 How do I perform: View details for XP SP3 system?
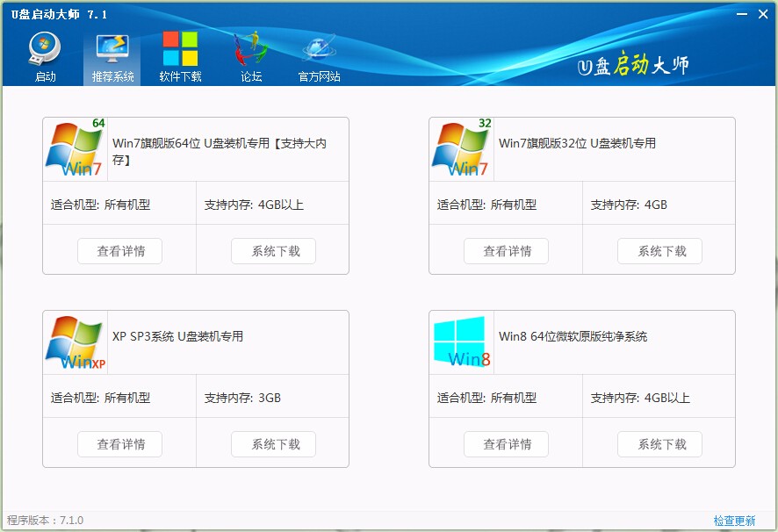click(x=119, y=443)
